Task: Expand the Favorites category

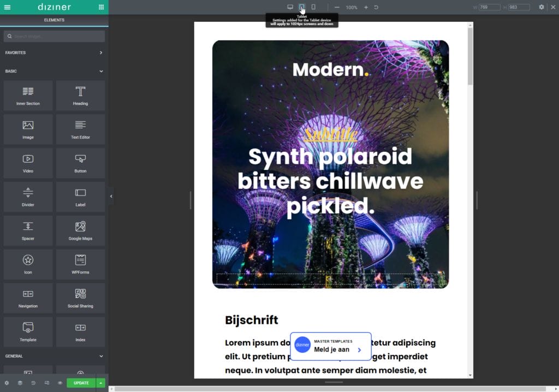Action: 101,53
